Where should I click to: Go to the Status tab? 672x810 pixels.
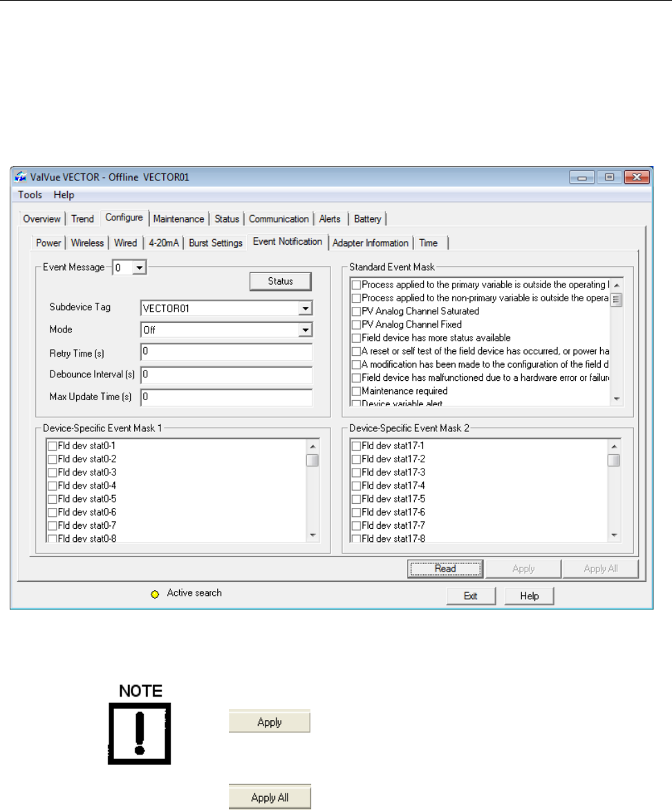click(x=227, y=219)
